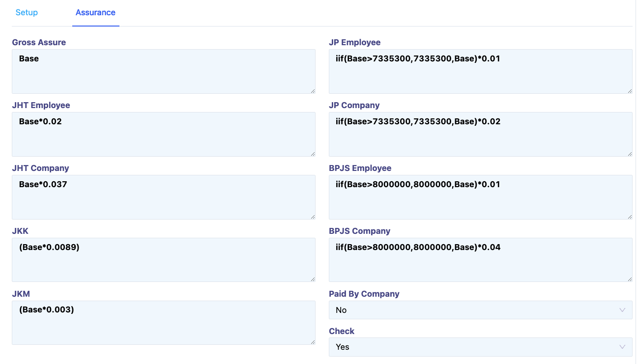This screenshot has width=637, height=364.
Task: Click resize handle of JP Employee field
Action: (629, 90)
